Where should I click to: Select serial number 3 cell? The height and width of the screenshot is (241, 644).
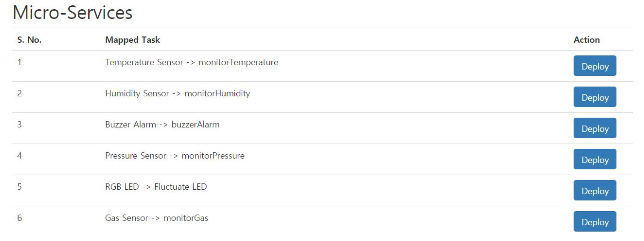pyautogui.click(x=19, y=125)
